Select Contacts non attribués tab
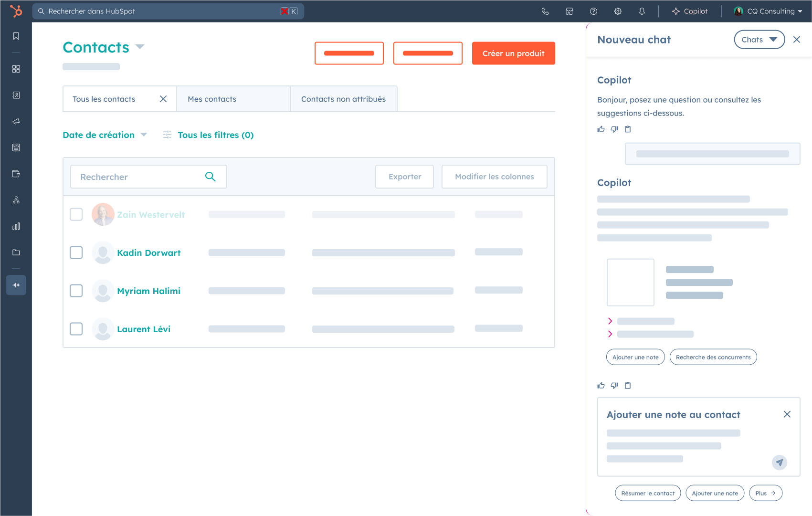 pyautogui.click(x=343, y=99)
